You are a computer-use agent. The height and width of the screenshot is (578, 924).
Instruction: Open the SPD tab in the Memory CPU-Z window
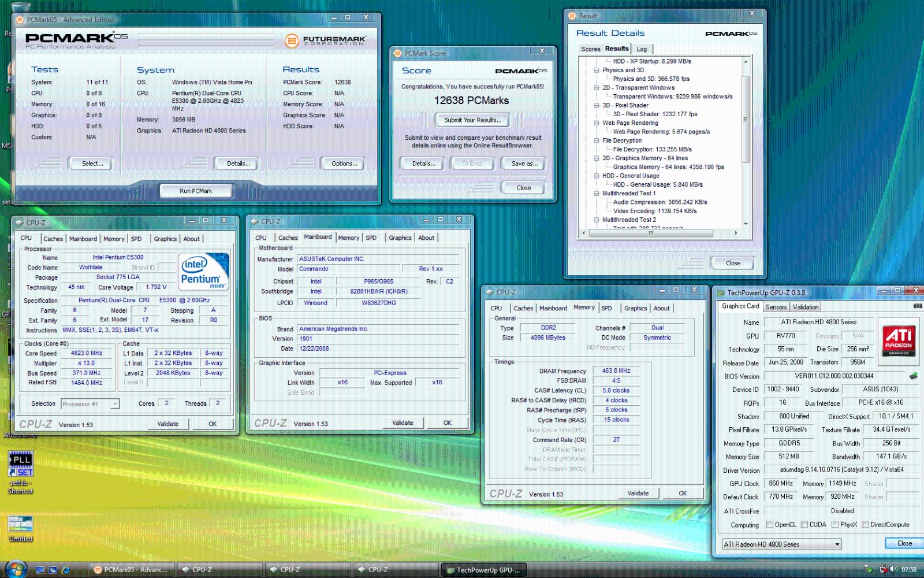pyautogui.click(x=606, y=308)
